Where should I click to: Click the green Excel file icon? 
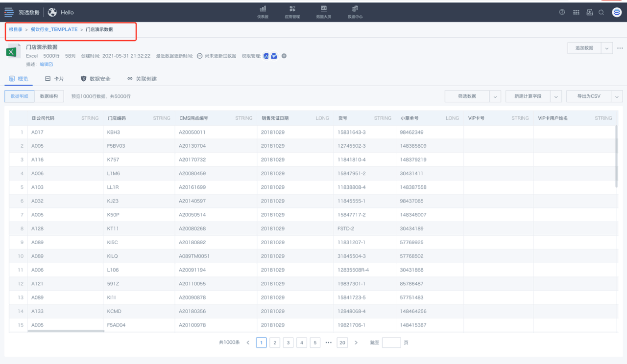point(13,51)
